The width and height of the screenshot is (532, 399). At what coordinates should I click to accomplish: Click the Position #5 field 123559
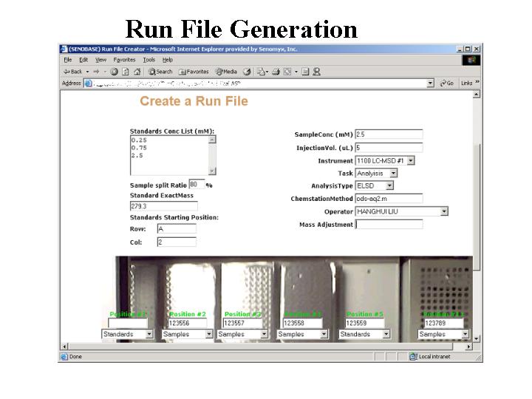pos(365,323)
